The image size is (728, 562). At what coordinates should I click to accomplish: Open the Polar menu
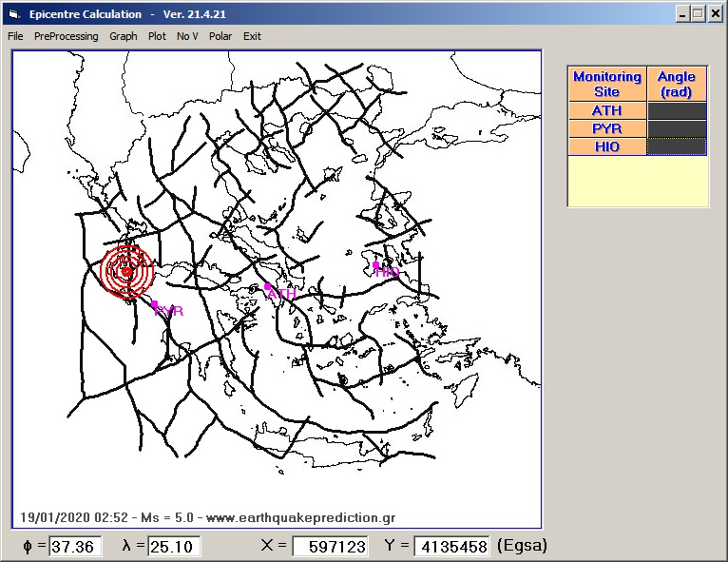[x=220, y=36]
